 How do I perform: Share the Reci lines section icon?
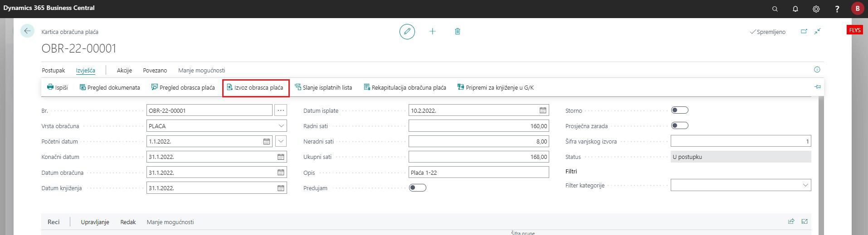pyautogui.click(x=791, y=221)
